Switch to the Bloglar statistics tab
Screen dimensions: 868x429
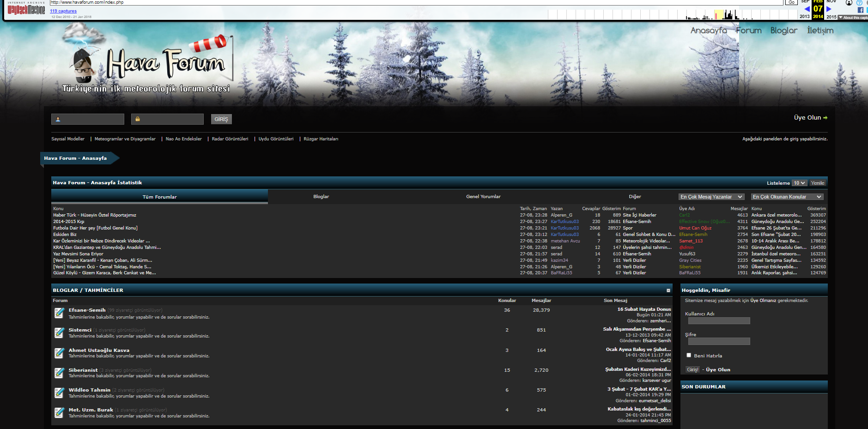321,197
